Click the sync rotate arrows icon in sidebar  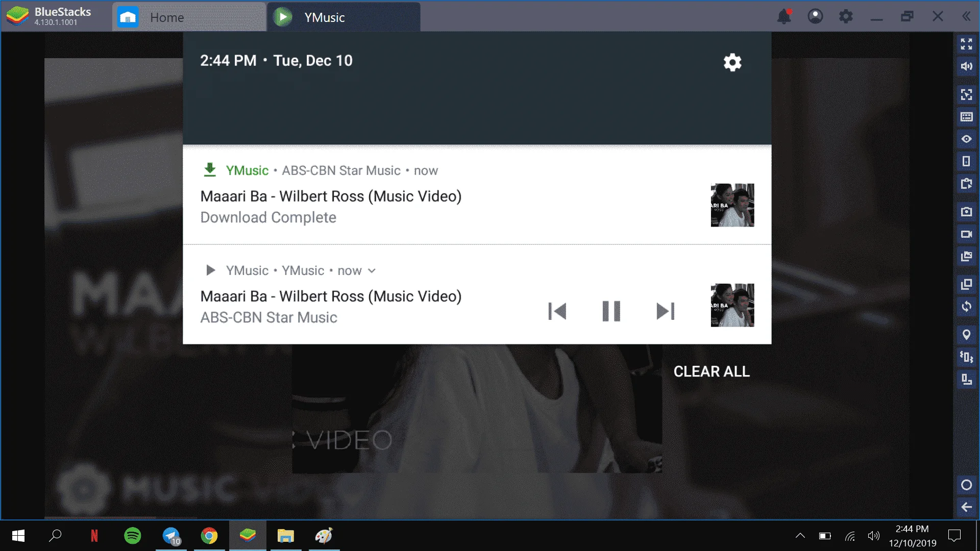pos(966,307)
